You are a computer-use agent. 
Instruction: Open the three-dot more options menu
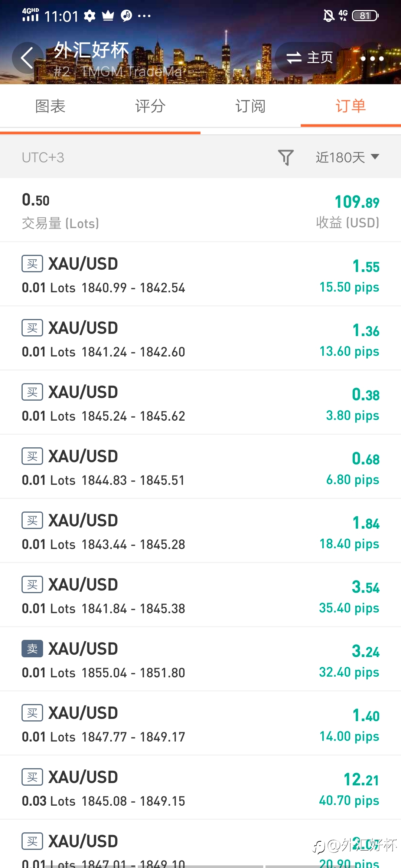[372, 58]
